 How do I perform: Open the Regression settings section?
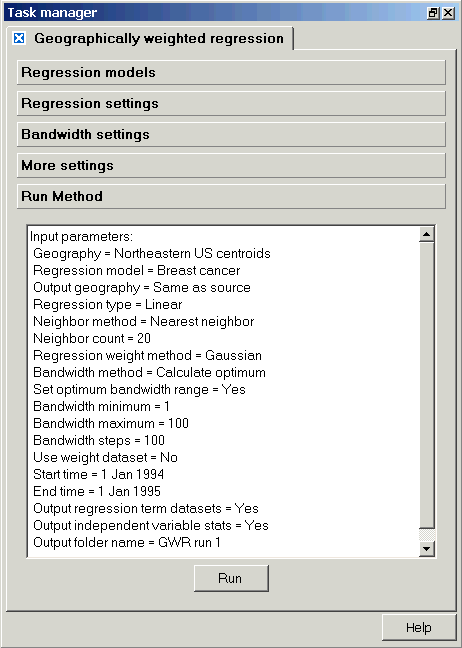[231, 103]
